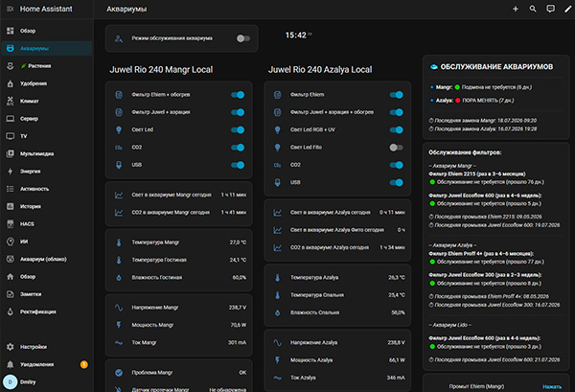Viewport: 575px width, 392px height.
Task: Click the Заметки note icon
Action: click(x=11, y=294)
